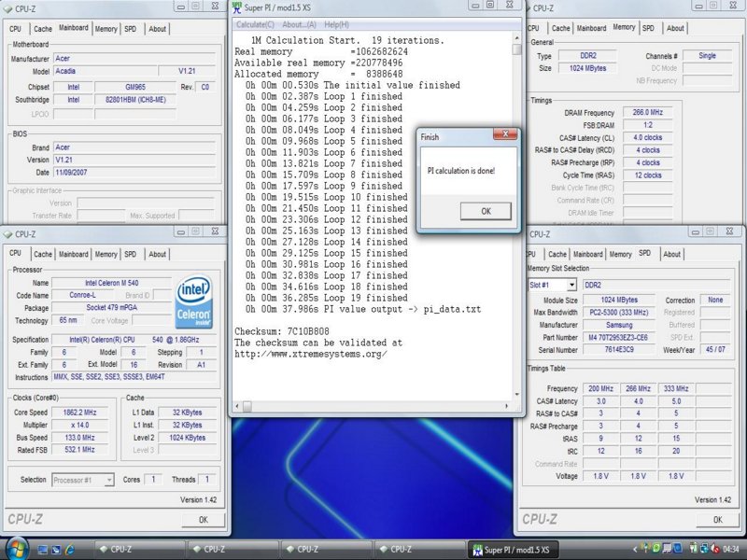Click Southbridge field 82801HBM (ICH8-ME)

(x=134, y=100)
